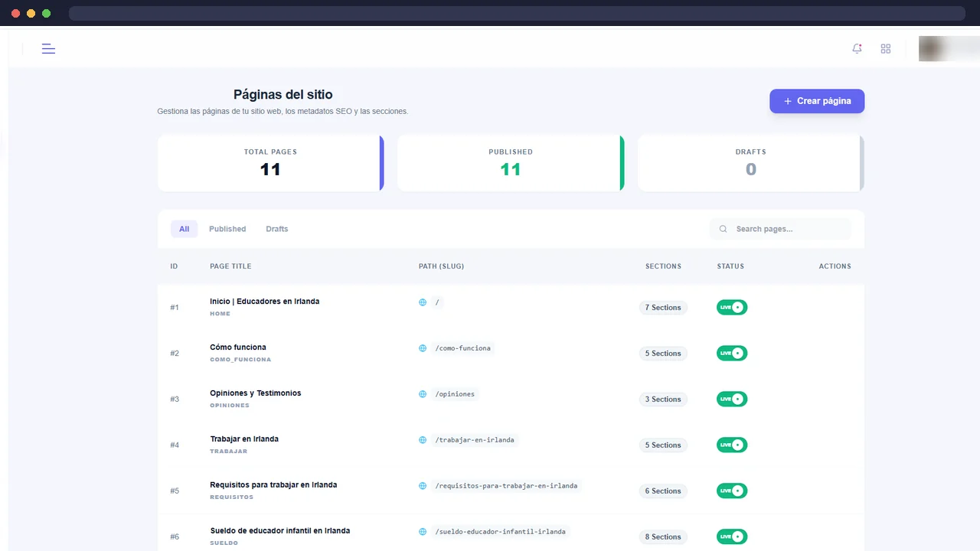This screenshot has height=551, width=980.
Task: Select the All tab
Action: point(184,229)
